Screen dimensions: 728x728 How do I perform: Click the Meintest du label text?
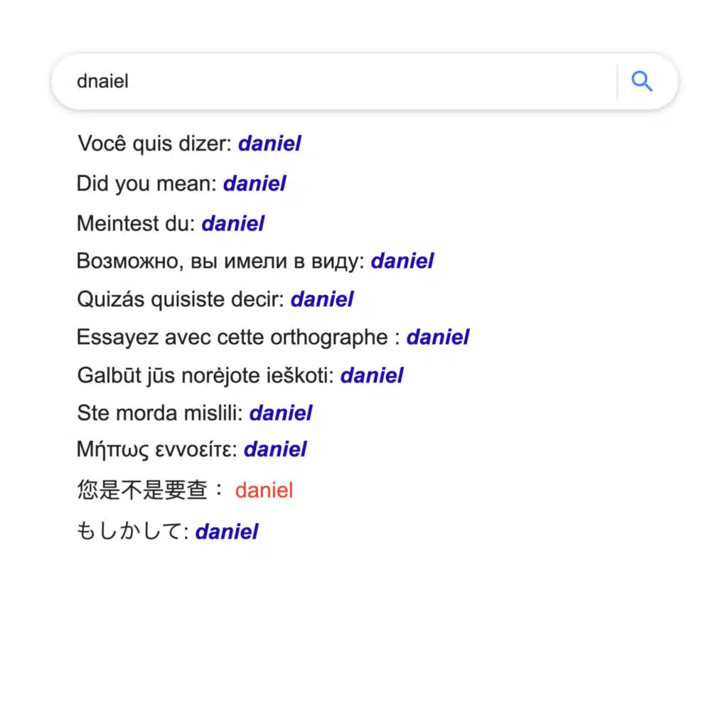pos(135,223)
